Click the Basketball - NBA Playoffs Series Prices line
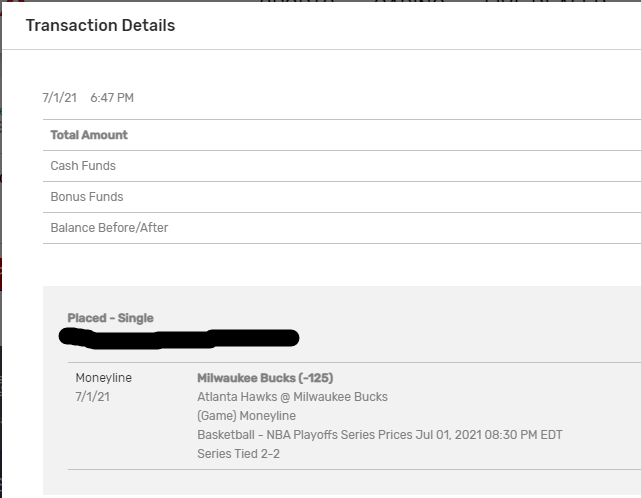 tap(305, 435)
